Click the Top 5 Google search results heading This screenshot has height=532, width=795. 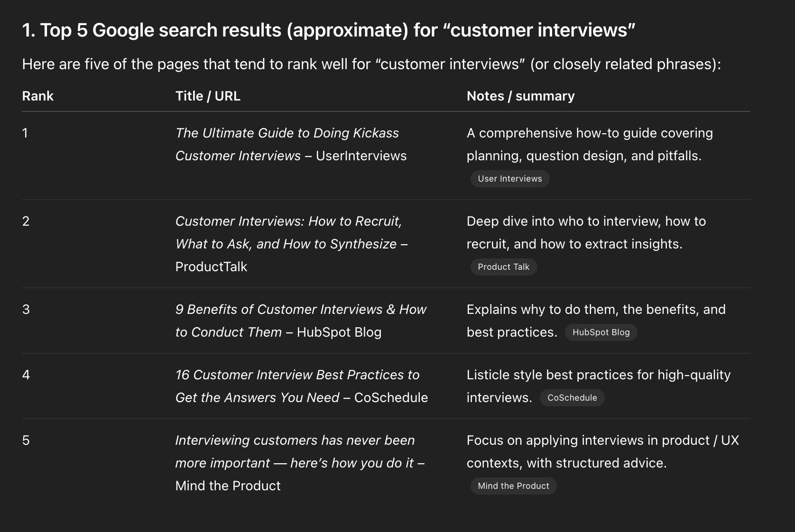[x=328, y=30]
